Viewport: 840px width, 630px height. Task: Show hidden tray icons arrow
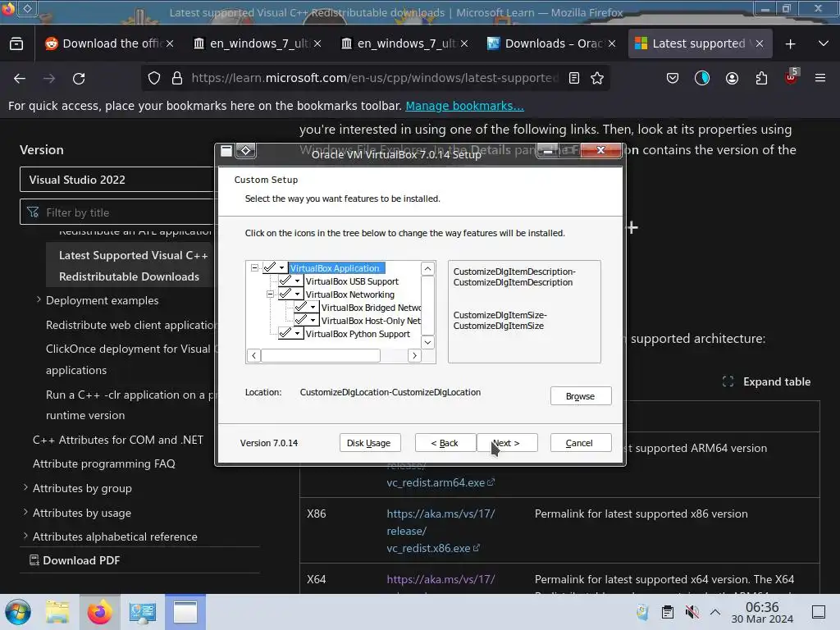click(715, 612)
